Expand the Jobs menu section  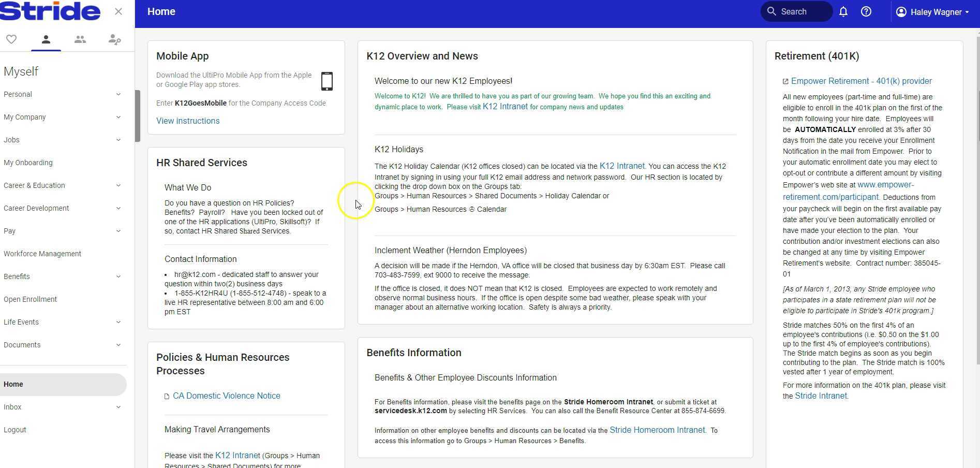[x=62, y=140]
